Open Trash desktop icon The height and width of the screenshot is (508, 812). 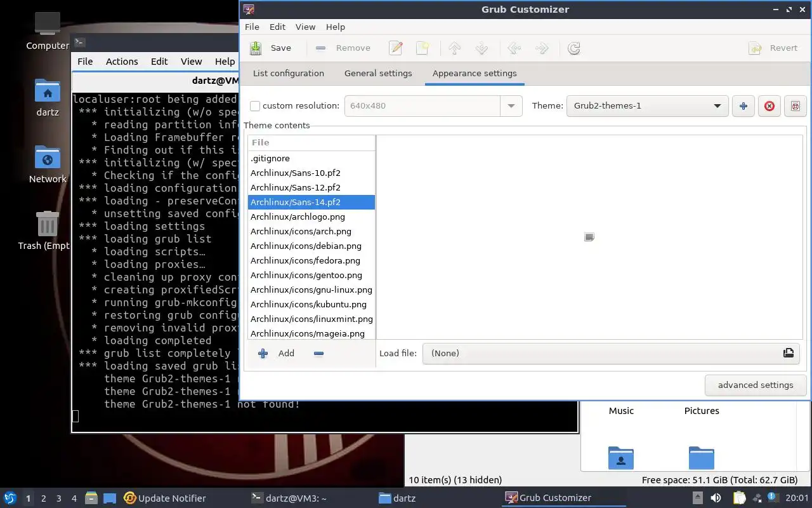click(46, 231)
